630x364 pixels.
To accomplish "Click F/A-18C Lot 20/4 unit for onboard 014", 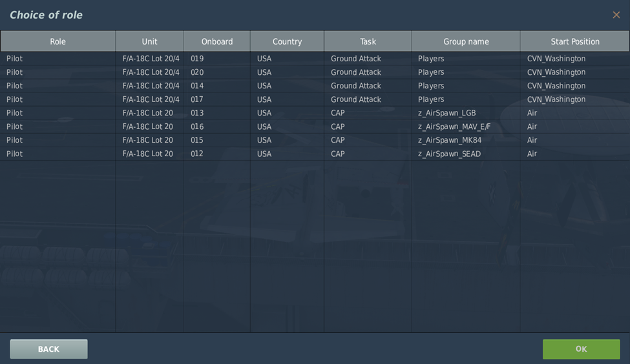I will click(151, 86).
